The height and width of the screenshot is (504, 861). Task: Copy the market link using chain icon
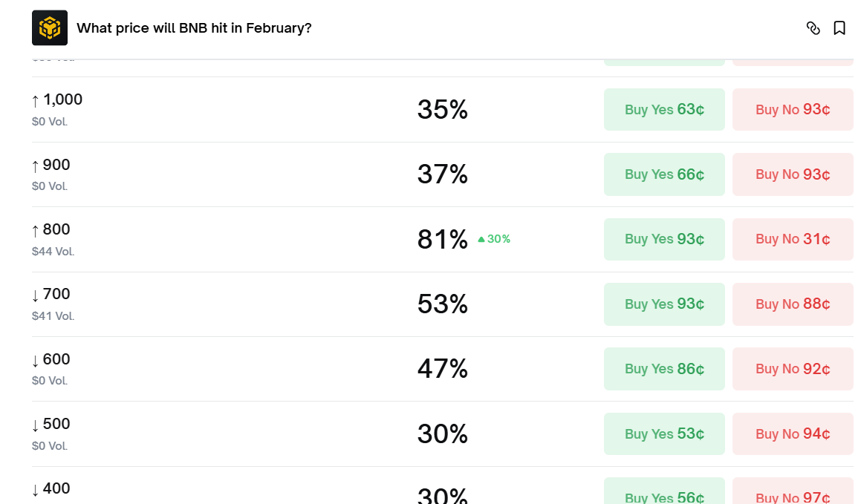813,27
